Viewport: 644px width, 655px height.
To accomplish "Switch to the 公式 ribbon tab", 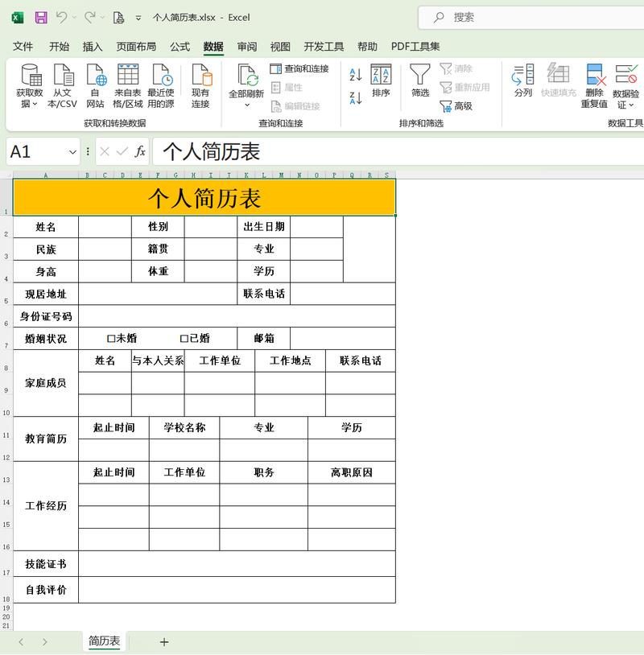I will click(x=180, y=47).
